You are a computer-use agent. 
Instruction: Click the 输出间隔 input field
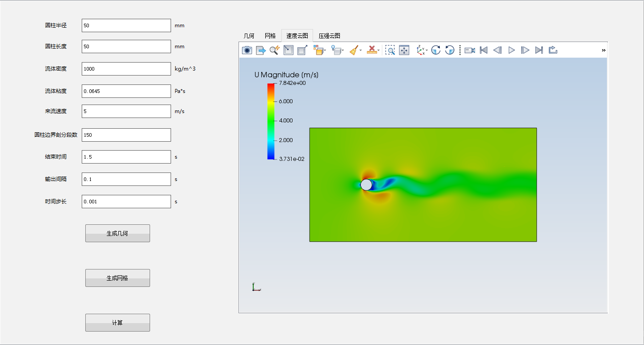coord(126,179)
